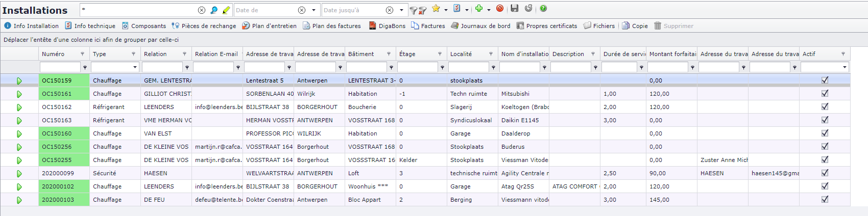868x216 pixels.
Task: Expand the star favorites dropdown arrow
Action: coord(445,10)
